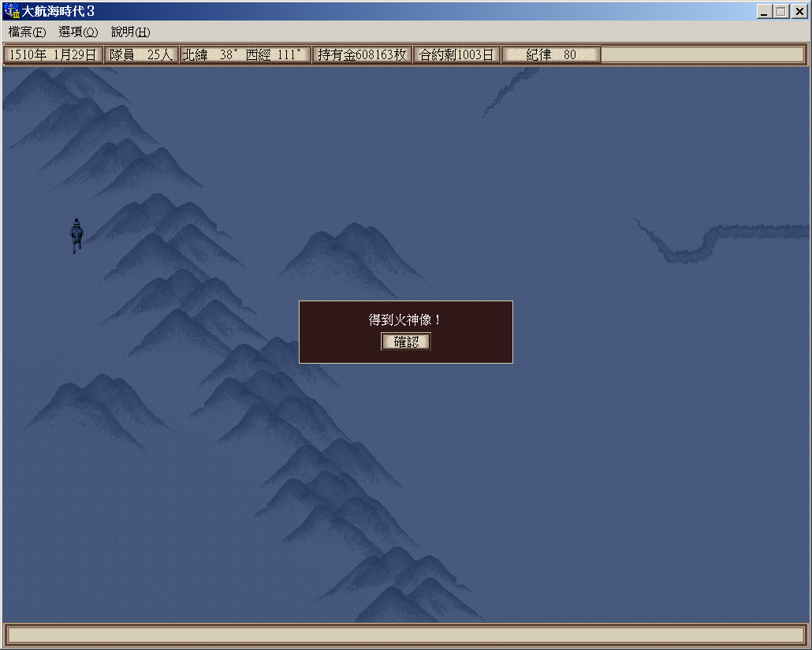Screen dimensions: 812x650
Task: Open the 選項 menu
Action: (x=78, y=32)
